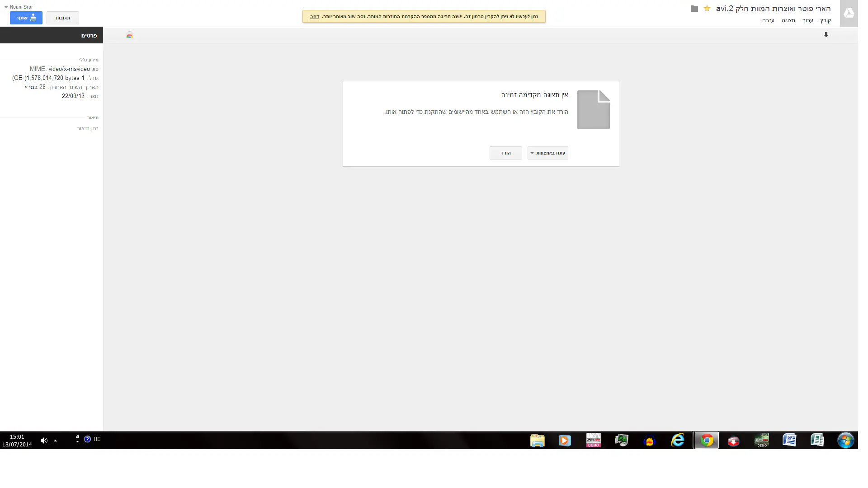The height and width of the screenshot is (488, 868).
Task: Open Internet Explorer from the taskbar
Action: click(x=677, y=440)
